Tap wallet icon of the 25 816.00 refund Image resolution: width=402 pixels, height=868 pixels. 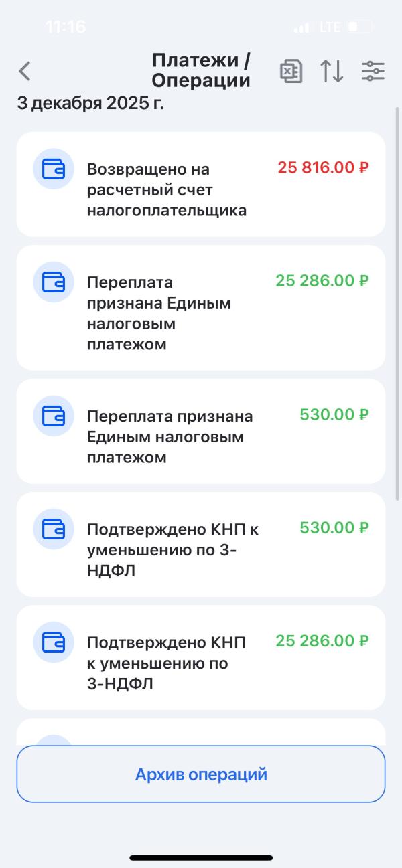54,169
